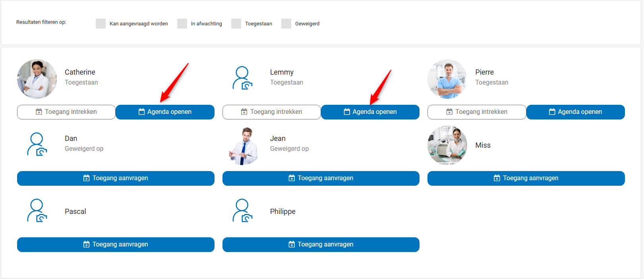Click Lemmy's placeholder avatar icon

[x=242, y=78]
